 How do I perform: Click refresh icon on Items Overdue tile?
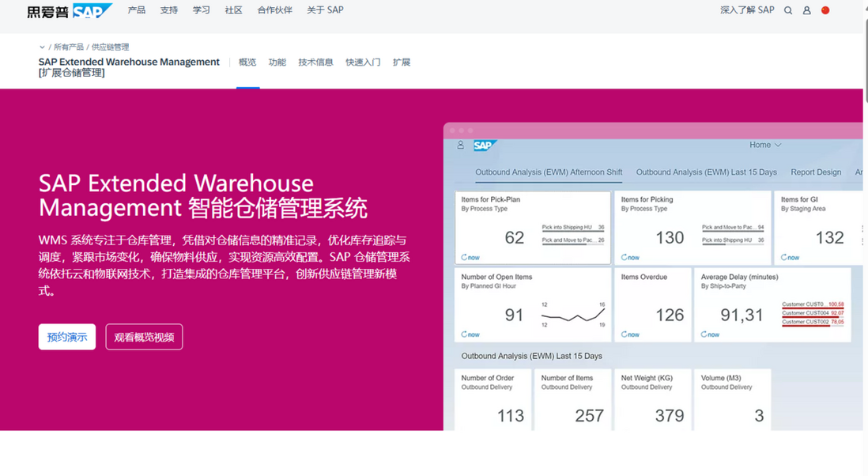tap(624, 334)
